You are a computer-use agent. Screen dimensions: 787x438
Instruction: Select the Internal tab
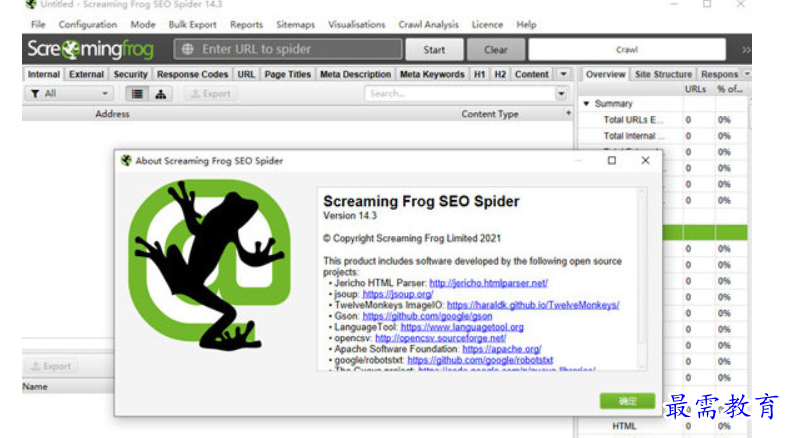[x=44, y=74]
